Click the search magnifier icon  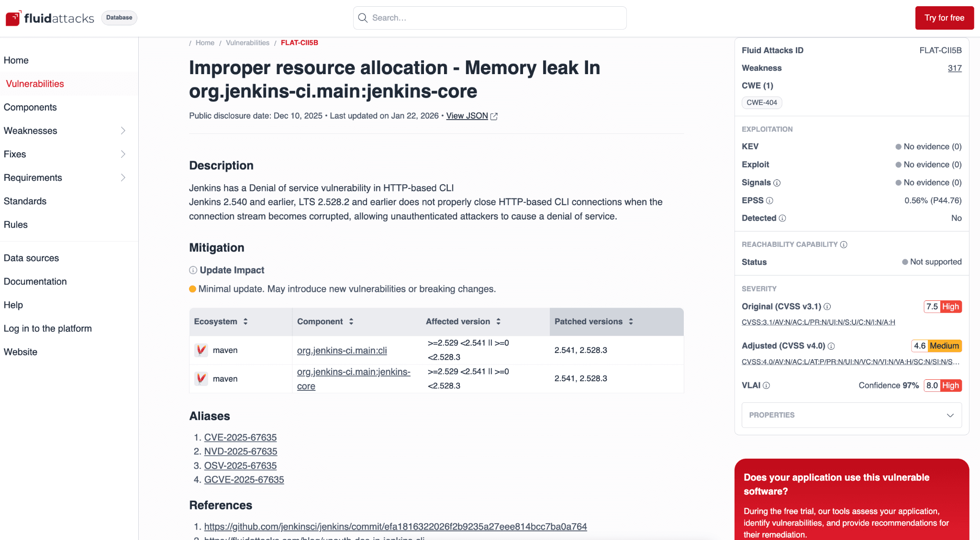(x=363, y=18)
